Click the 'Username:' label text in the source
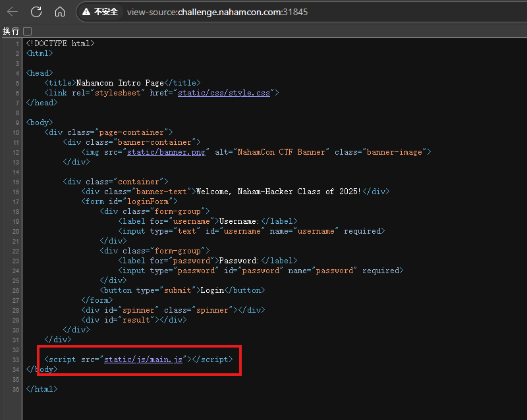 (x=239, y=221)
